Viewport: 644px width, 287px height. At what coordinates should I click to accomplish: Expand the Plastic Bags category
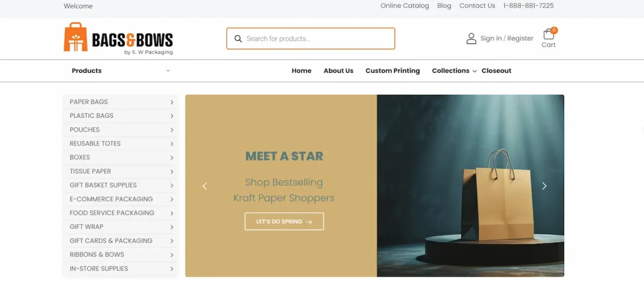pyautogui.click(x=121, y=116)
